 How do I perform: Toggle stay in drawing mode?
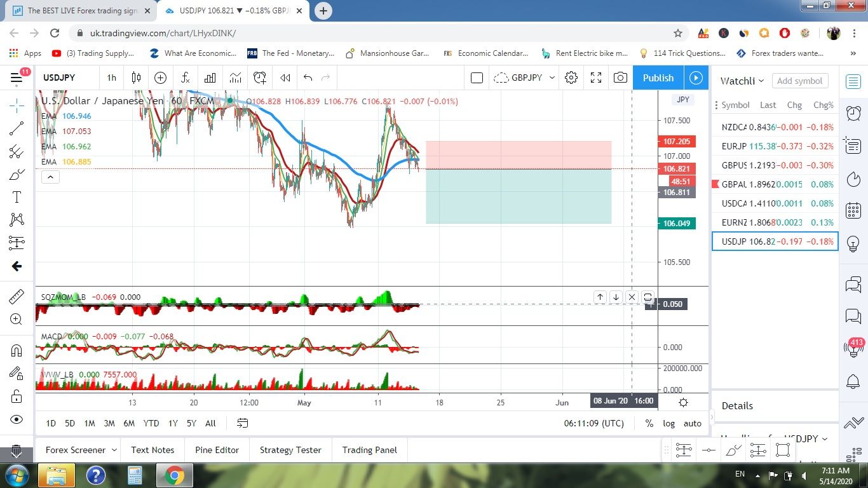pyautogui.click(x=17, y=374)
